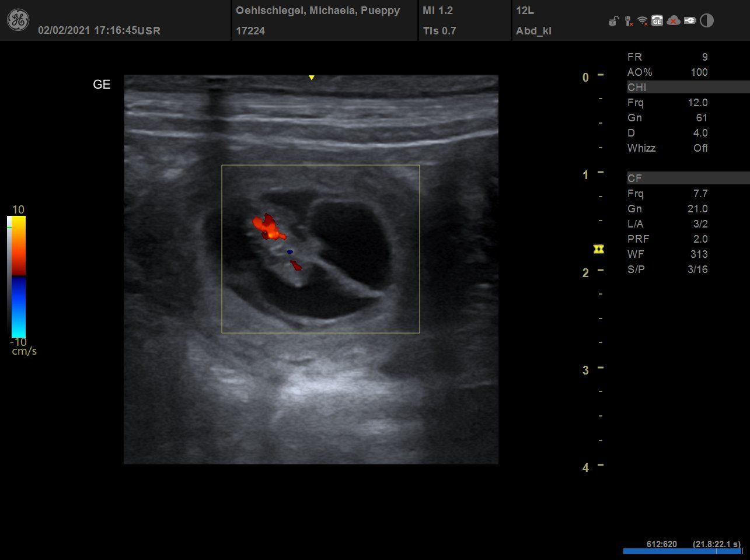Click depth scale marker "1"
The image size is (750, 560).
pyautogui.click(x=585, y=175)
